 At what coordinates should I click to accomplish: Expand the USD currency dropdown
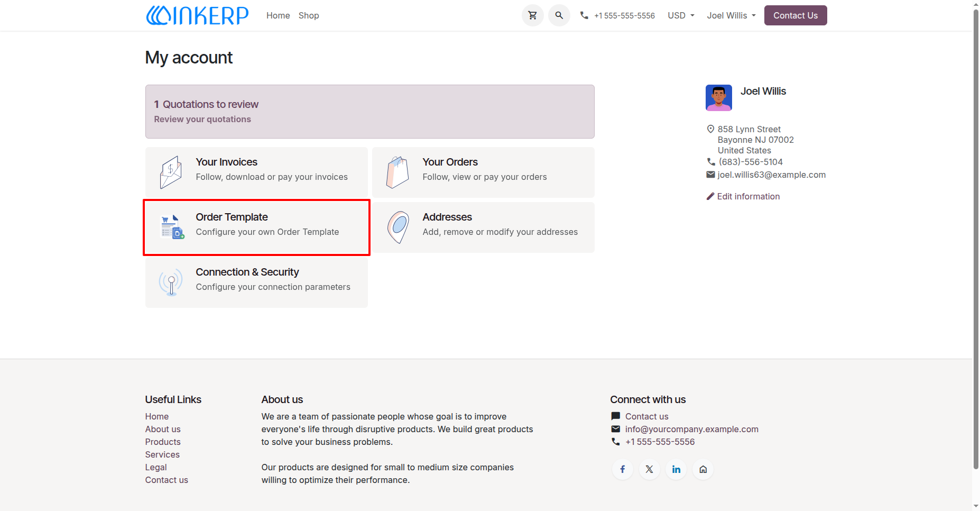click(x=681, y=15)
